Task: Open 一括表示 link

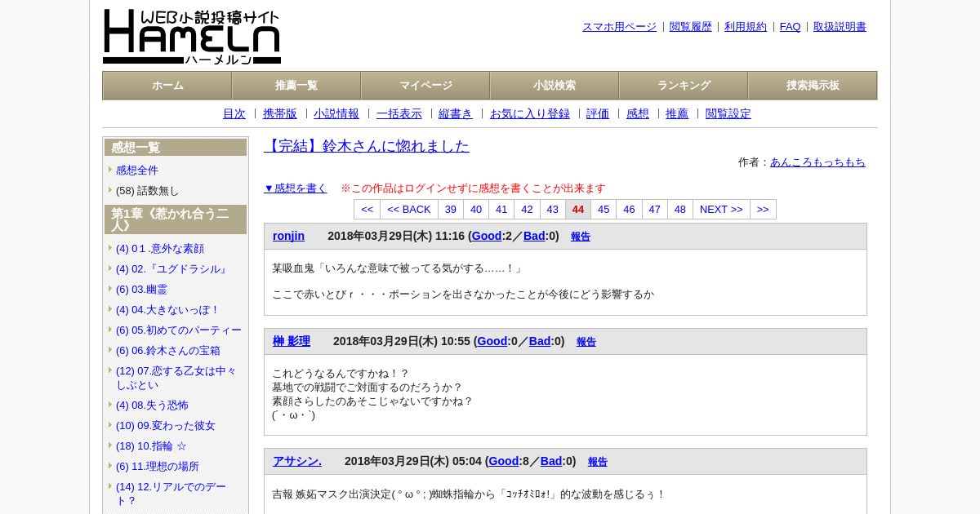Action: (399, 114)
